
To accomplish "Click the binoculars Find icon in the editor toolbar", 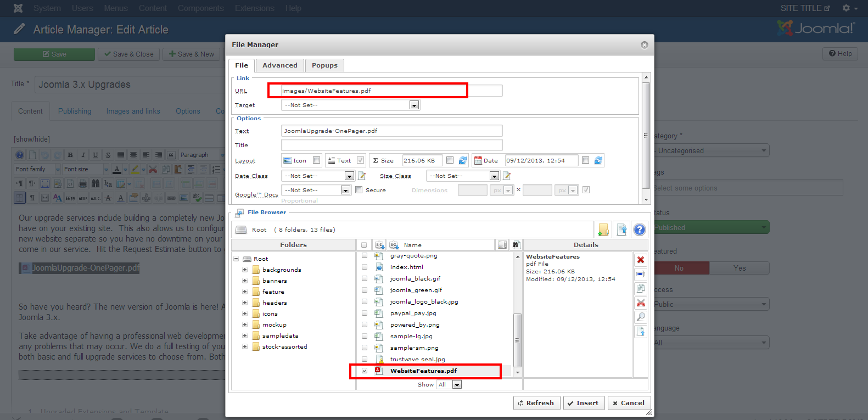I will (96, 183).
